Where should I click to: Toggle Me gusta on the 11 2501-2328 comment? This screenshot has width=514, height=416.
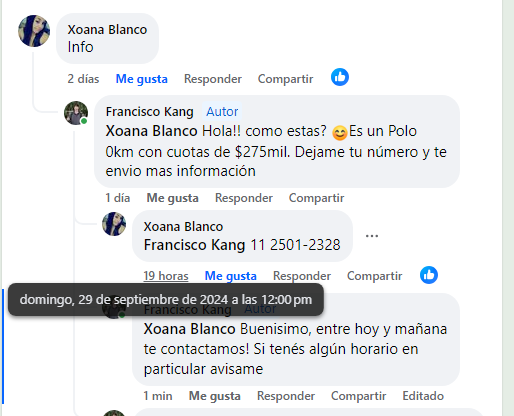[x=230, y=276]
